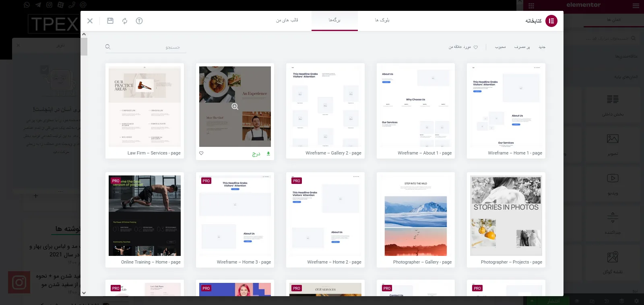Open the Wireframe – Home 3 thumbnail
Screen dimensions: 644x305
click(235, 216)
